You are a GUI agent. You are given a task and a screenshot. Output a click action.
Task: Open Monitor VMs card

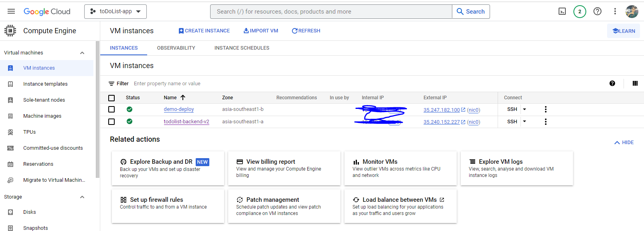point(401,168)
